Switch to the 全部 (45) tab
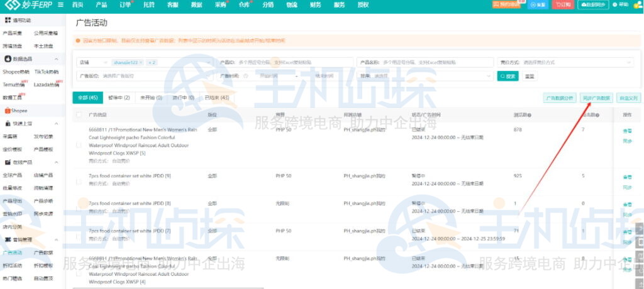Screen dimensions: 644x289 [87, 98]
